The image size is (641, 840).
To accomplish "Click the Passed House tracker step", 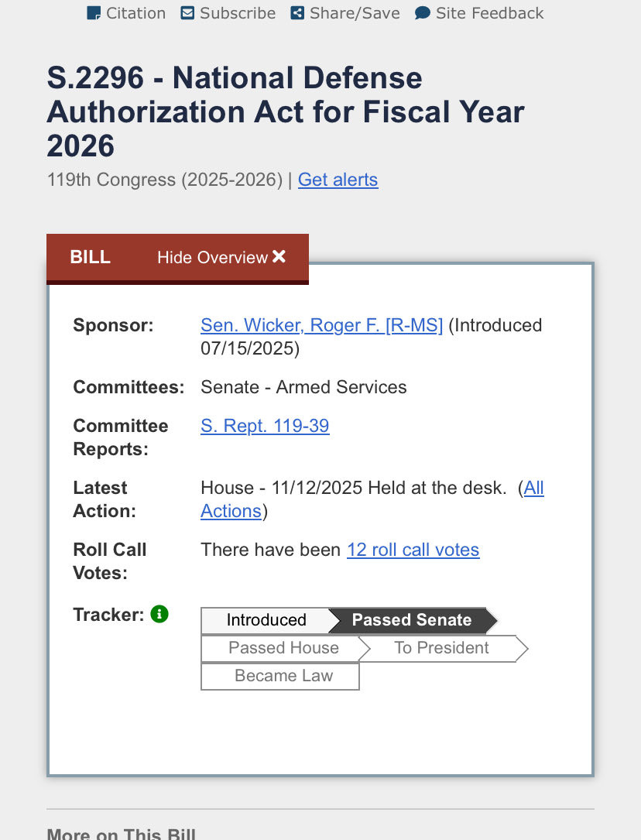I will (283, 648).
